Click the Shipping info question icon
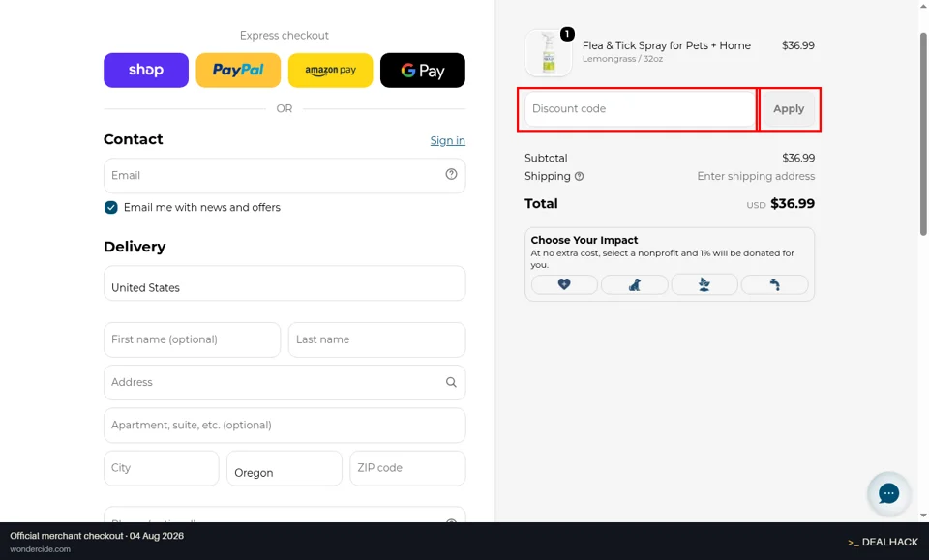This screenshot has height=560, width=929. tap(580, 176)
